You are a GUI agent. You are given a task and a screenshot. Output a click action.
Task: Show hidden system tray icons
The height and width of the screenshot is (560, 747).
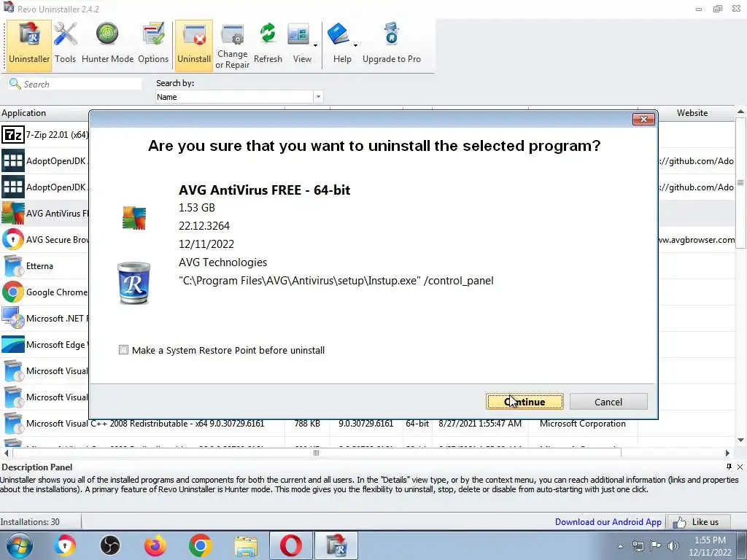(620, 546)
